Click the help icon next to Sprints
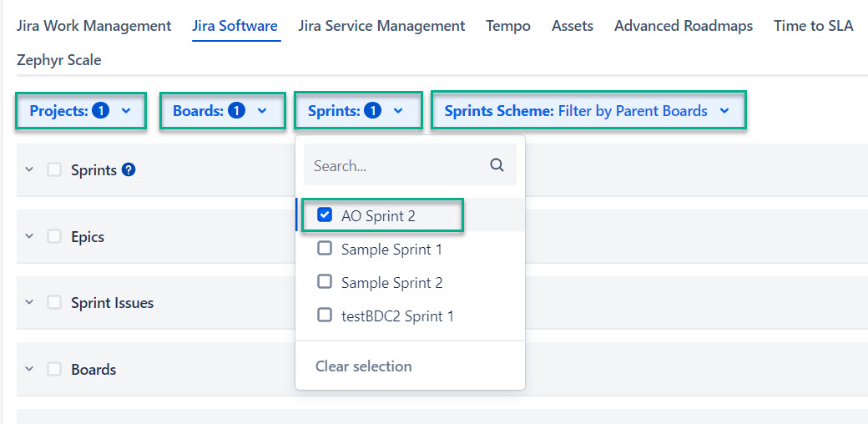The width and height of the screenshot is (868, 424). click(129, 170)
